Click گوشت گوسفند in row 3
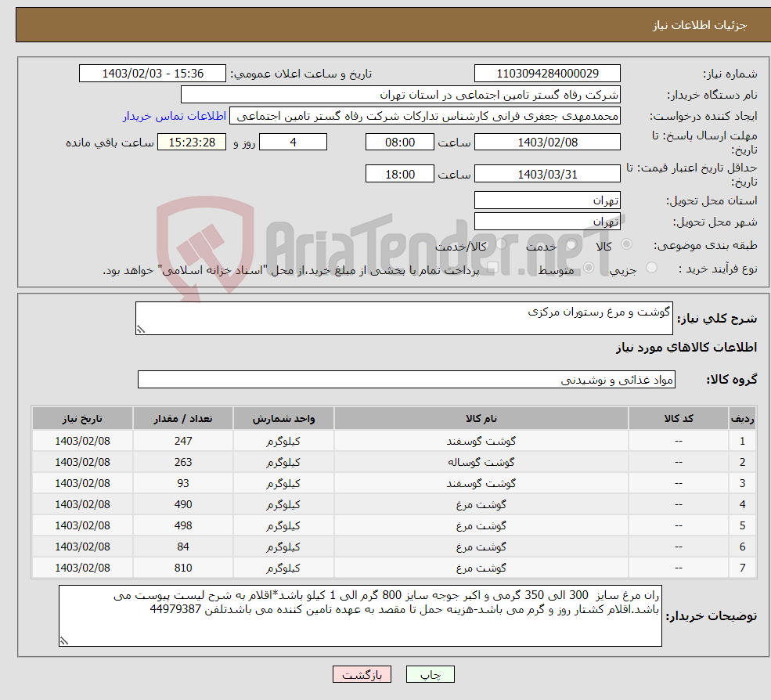This screenshot has width=771, height=700. click(481, 484)
